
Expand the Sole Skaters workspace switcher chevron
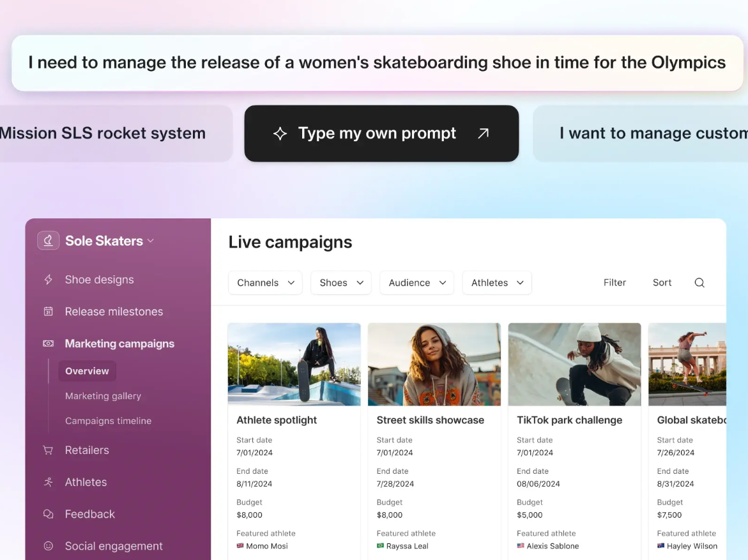point(151,241)
